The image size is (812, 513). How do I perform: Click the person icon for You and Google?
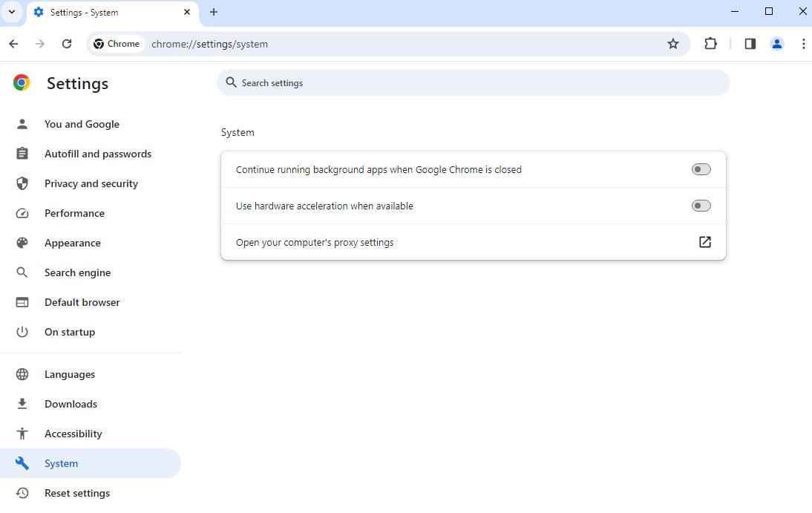(22, 124)
